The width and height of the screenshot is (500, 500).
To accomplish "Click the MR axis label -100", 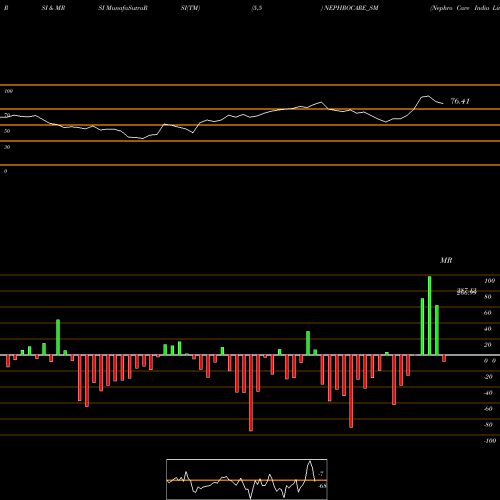I will 490,441.
